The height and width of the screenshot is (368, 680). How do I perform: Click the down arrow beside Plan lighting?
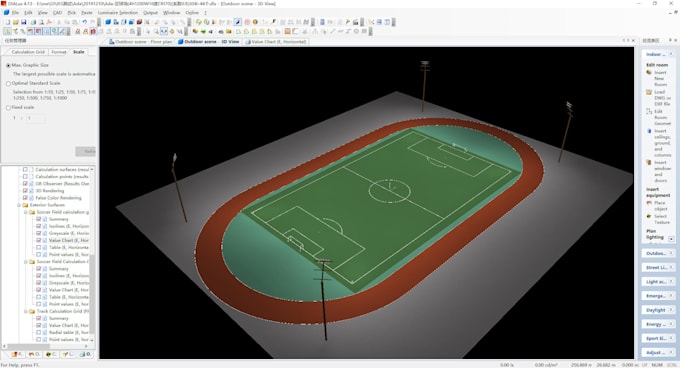tap(671, 239)
